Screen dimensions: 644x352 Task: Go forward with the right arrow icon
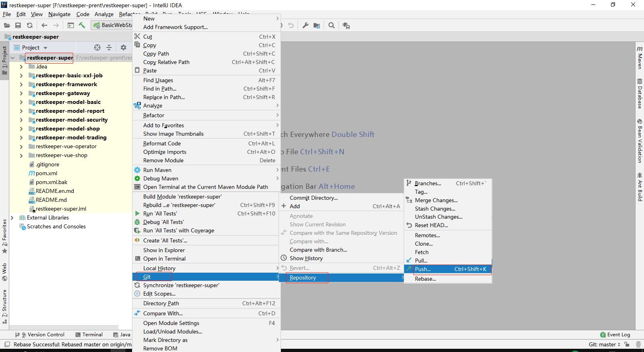[x=56, y=25]
